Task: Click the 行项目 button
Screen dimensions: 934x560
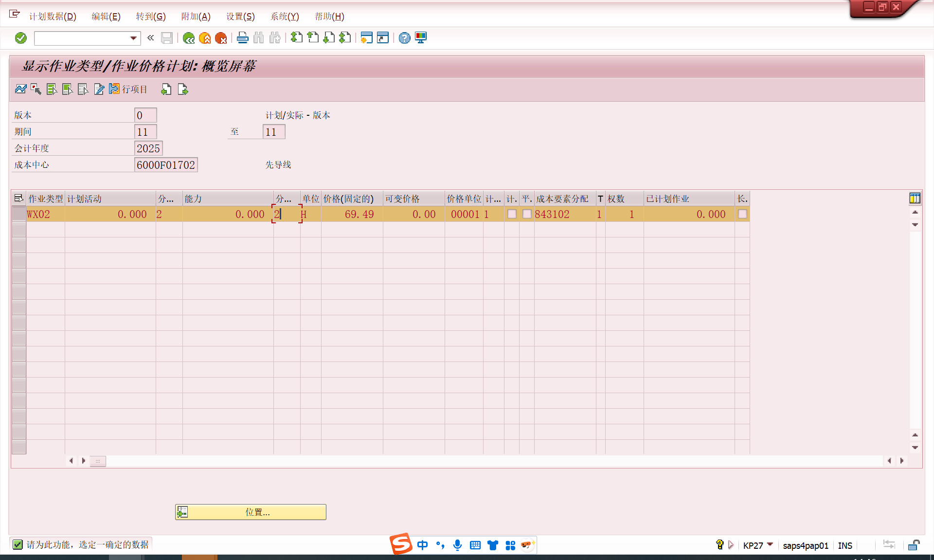Action: coord(128,89)
